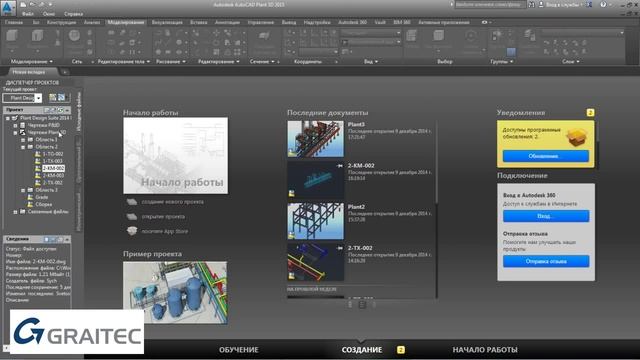Click the Отправка отзыва button
Screen dimensions: 640x360
(546, 261)
